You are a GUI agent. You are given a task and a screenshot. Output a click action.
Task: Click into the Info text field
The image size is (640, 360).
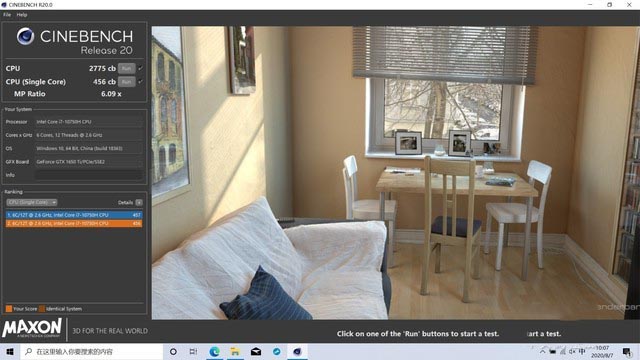click(x=89, y=175)
